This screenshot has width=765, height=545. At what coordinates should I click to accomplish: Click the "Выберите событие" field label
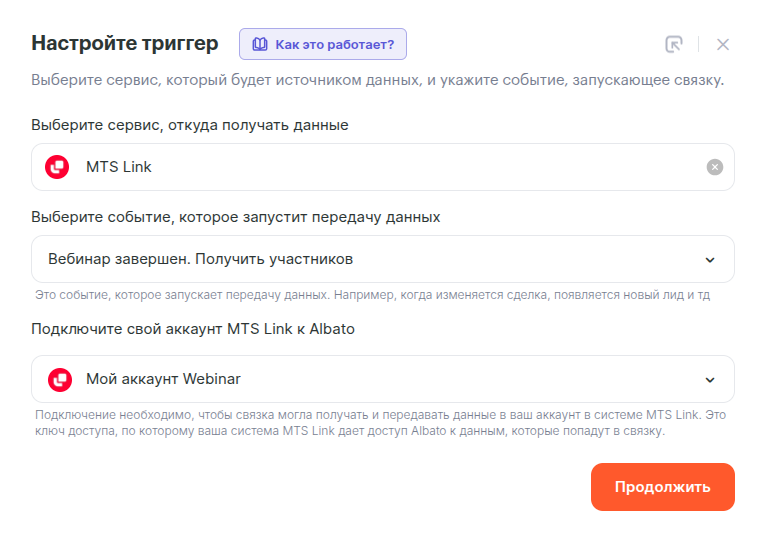pyautogui.click(x=235, y=217)
